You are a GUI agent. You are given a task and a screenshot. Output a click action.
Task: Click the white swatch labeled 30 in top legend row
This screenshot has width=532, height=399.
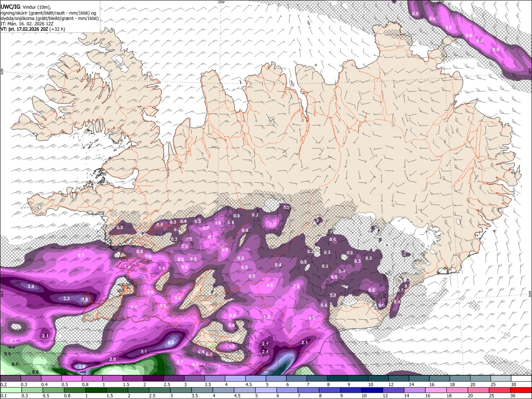tap(521, 379)
